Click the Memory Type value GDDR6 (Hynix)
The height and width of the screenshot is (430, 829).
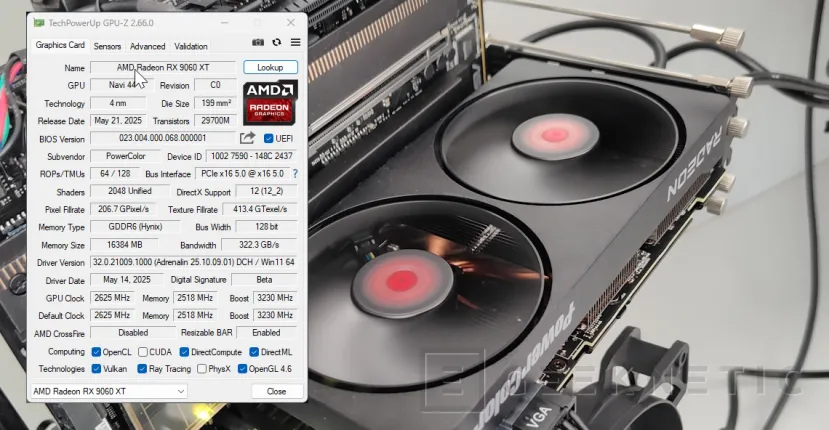135,226
